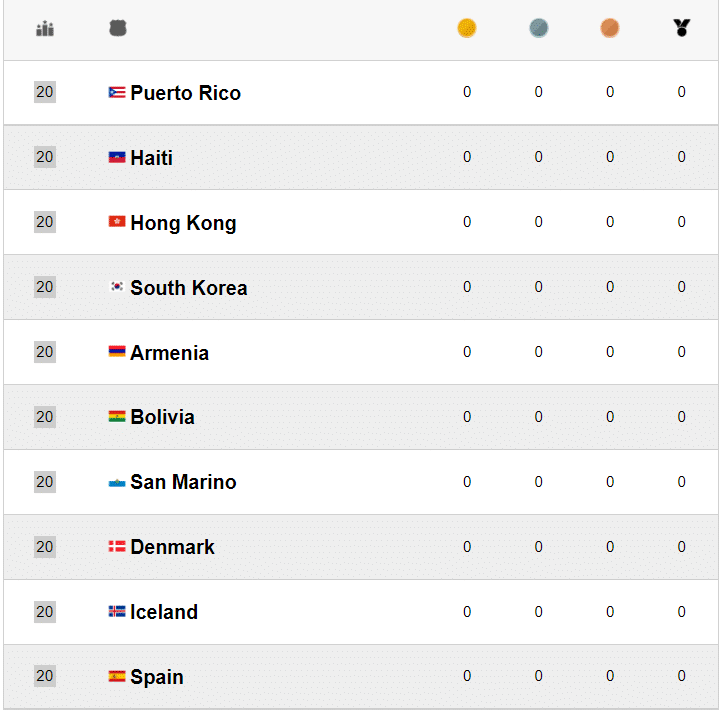Click the rank 20 badge beside Iceland
The image size is (723, 713).
pos(45,612)
